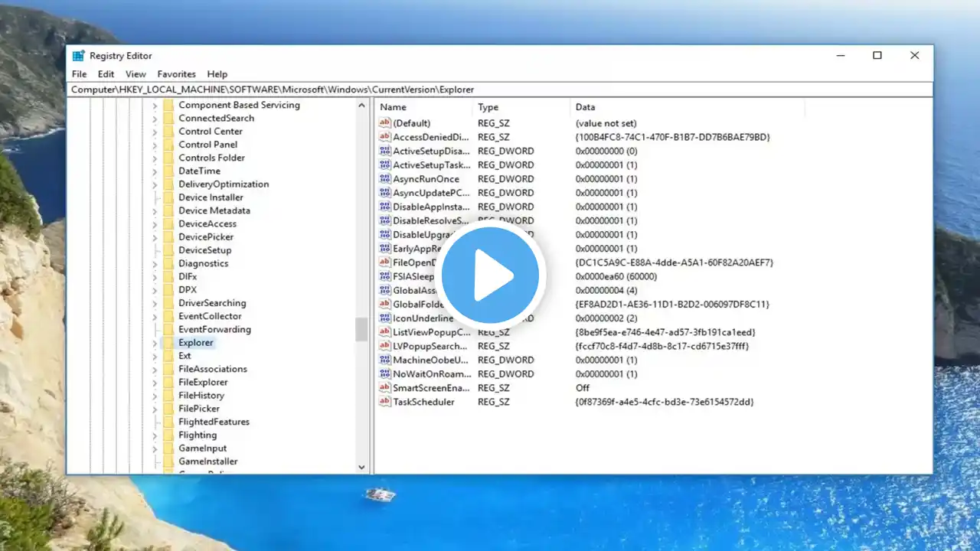This screenshot has width=980, height=551.
Task: Click the tree pane vertical scrollbar thumb
Action: [362, 329]
